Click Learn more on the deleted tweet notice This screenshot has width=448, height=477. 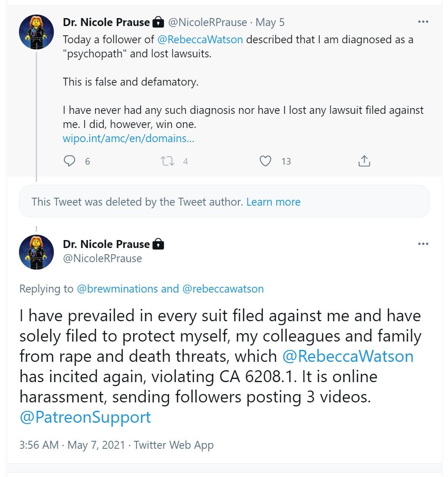click(273, 202)
